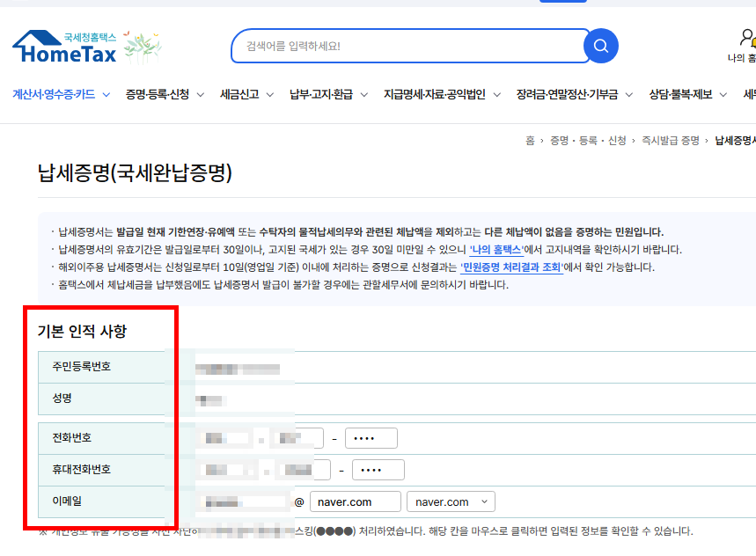
Task: Click the yellow notification bell icon
Action: click(753, 42)
